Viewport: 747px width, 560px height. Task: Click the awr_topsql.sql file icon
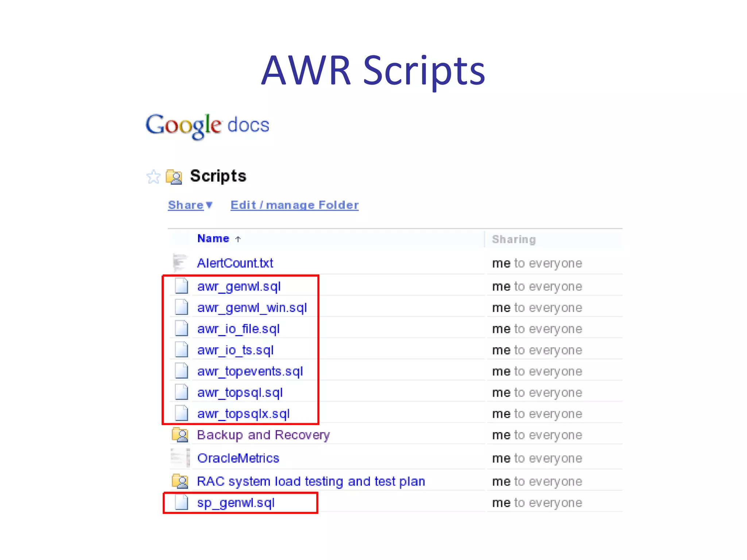coord(181,392)
